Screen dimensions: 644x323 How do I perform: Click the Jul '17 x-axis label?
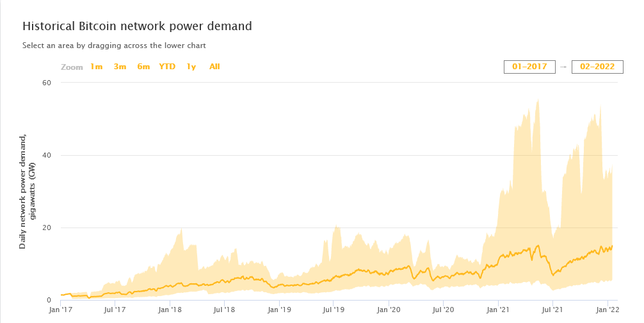coord(115,310)
